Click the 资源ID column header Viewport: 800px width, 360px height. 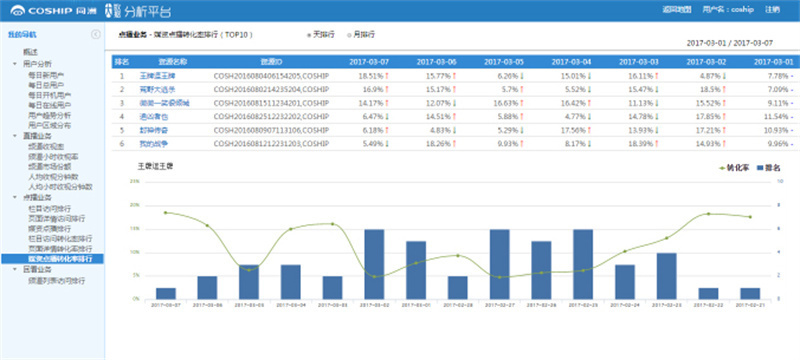(x=271, y=62)
